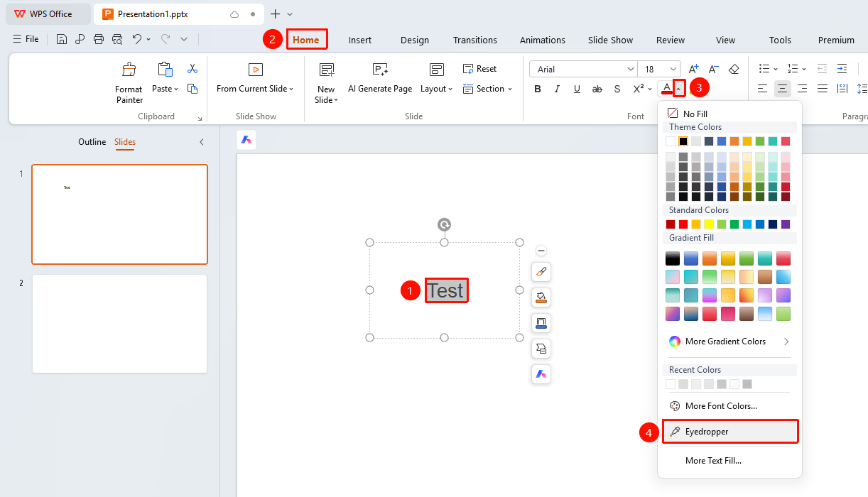Screen dimensions: 868x497
Task: Choose Eyedropper from color menu
Action: tap(729, 432)
